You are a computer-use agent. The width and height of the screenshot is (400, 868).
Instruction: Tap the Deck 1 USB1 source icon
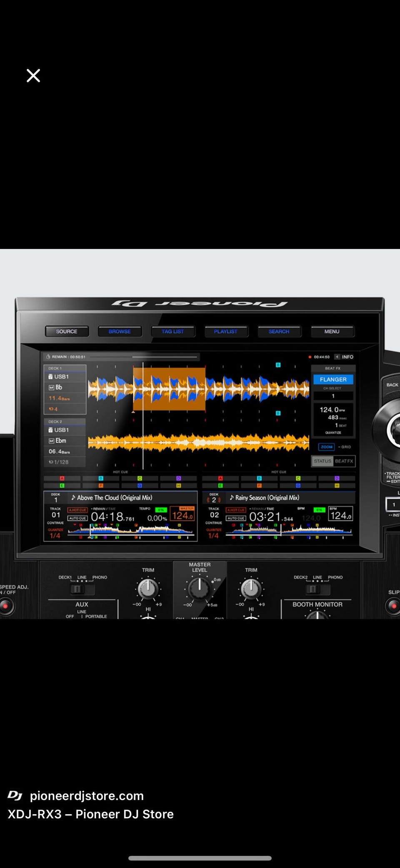pos(50,377)
